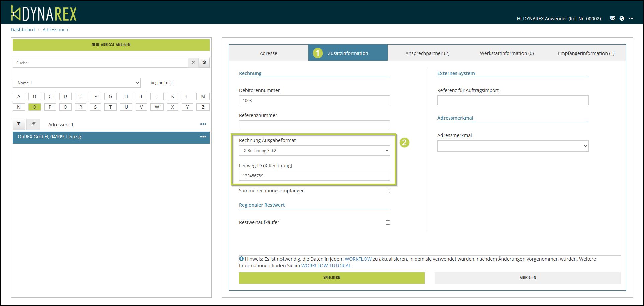644x306 pixels.
Task: Open the mail envelope icon in header
Action: (x=612, y=18)
